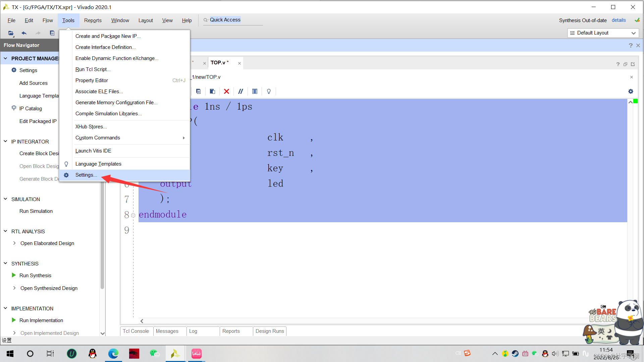Screen dimensions: 644x362
Task: Open a file using the folder icon
Action: click(x=10, y=33)
